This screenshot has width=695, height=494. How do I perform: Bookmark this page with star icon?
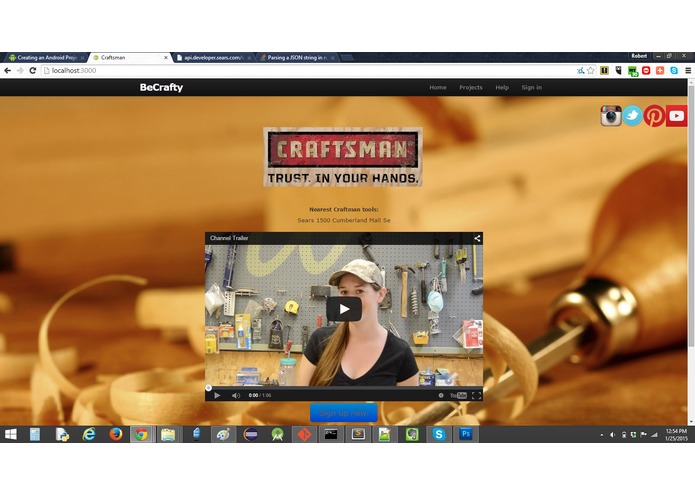590,70
